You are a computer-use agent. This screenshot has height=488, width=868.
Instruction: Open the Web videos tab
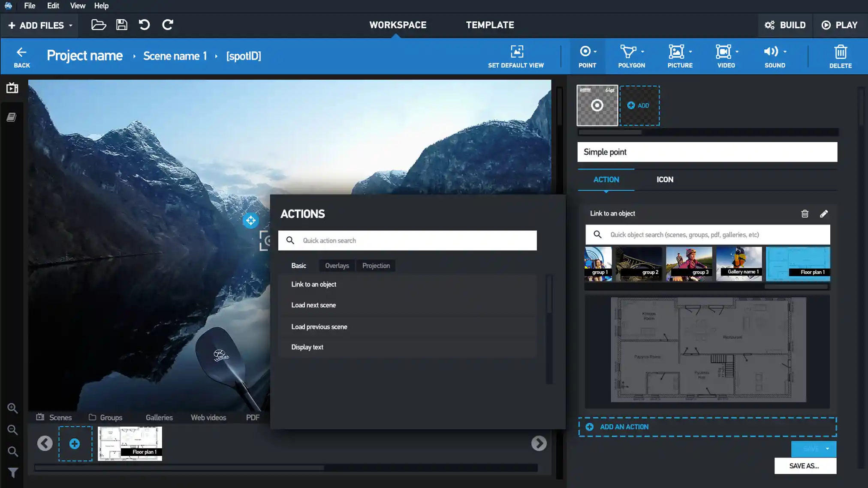208,417
